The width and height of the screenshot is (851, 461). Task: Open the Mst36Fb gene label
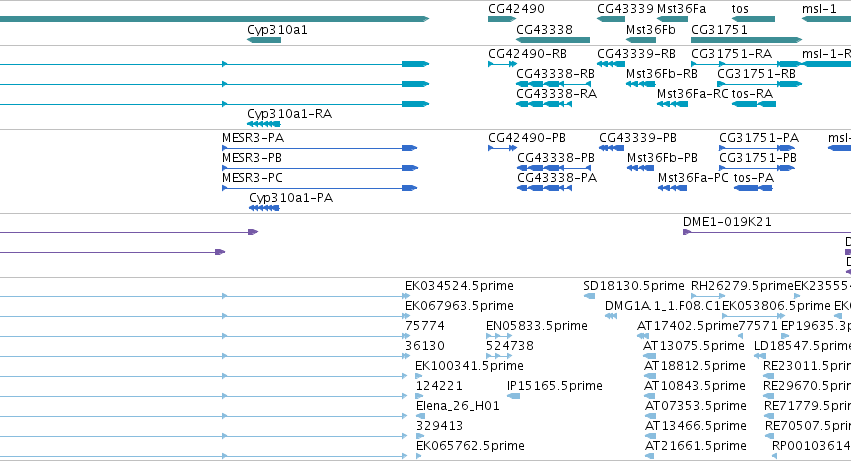pos(651,30)
